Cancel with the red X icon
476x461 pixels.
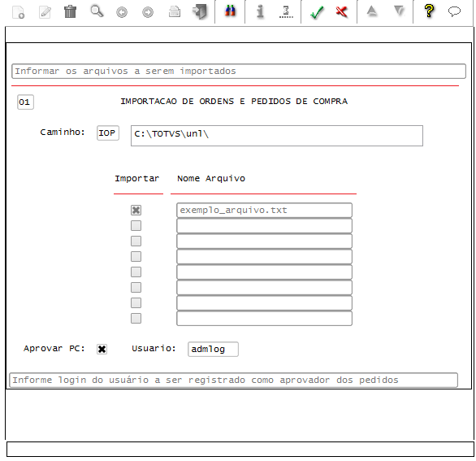point(342,12)
